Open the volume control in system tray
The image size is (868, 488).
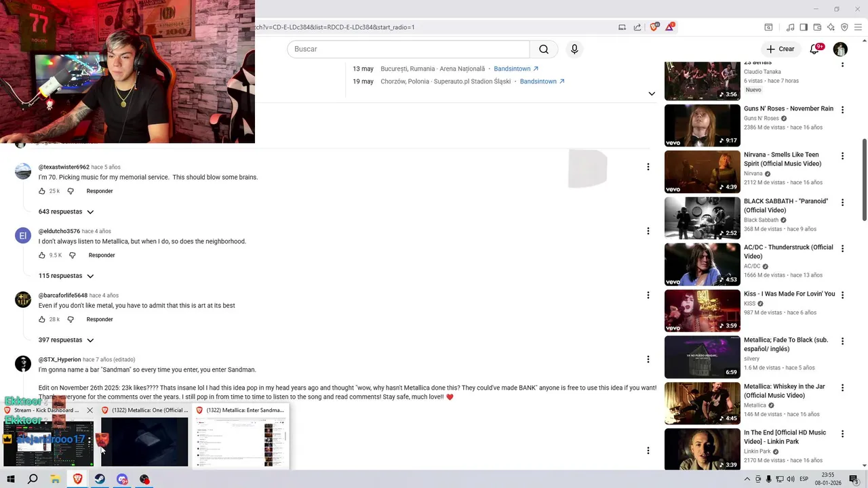coord(791,479)
